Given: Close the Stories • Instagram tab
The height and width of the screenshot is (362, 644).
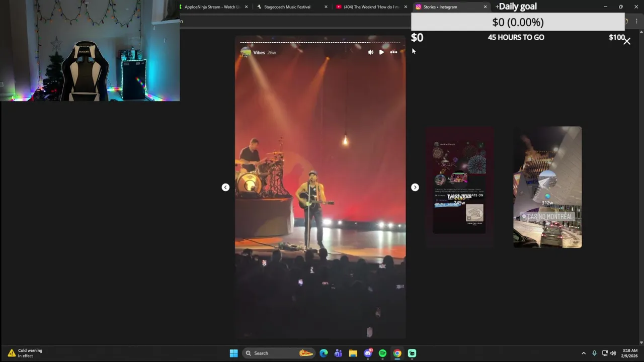Looking at the screenshot, I should (x=485, y=7).
